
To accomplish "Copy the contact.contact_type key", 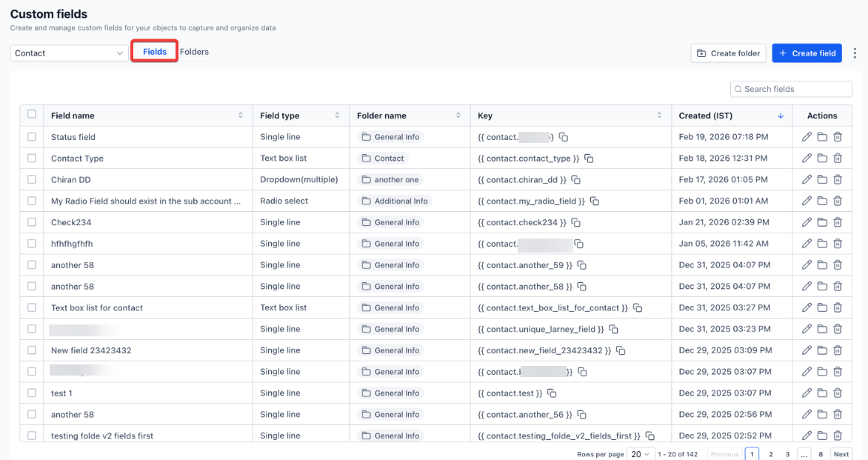I will click(x=589, y=159).
